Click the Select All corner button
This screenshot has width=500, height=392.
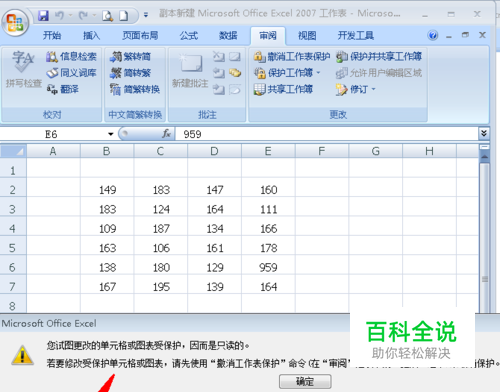(13, 151)
